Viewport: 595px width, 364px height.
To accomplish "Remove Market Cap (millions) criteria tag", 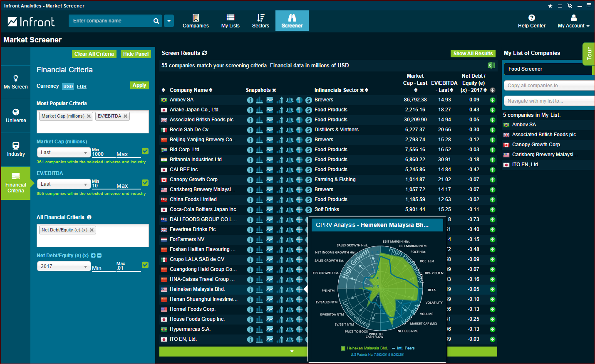I will [89, 116].
